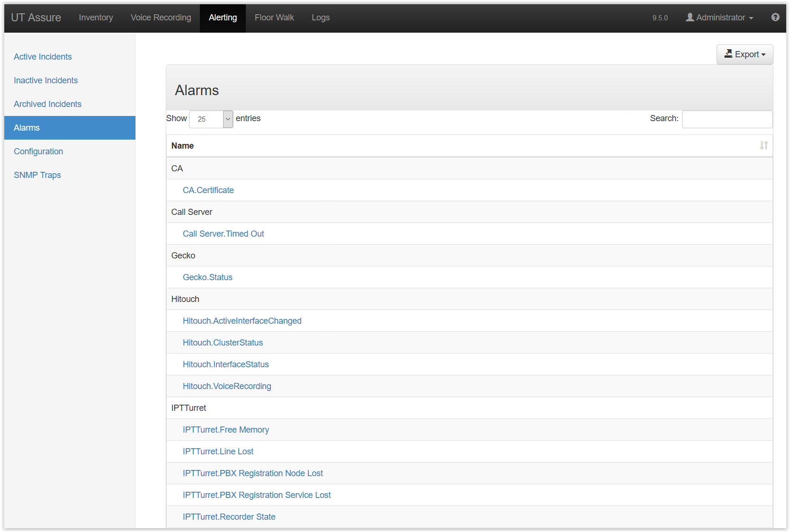The width and height of the screenshot is (790, 532).
Task: Open the Hitouch.ClusterStatus alarm
Action: pyautogui.click(x=223, y=343)
